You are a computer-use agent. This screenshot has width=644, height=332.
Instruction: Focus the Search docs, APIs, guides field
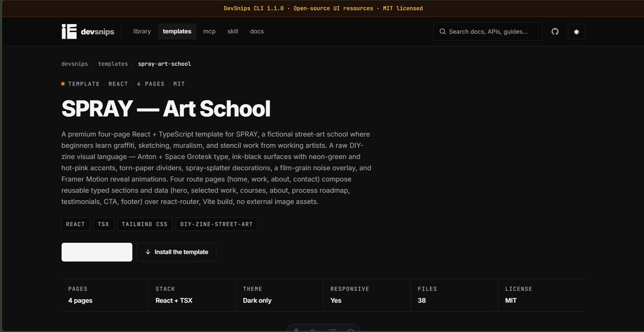(x=488, y=32)
